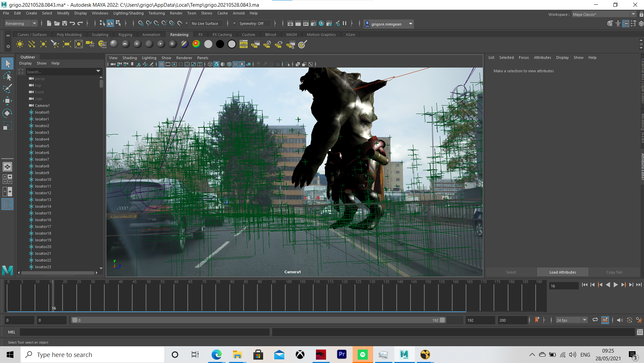Select the Lasso Select tool
The height and width of the screenshot is (363, 644).
(7, 76)
